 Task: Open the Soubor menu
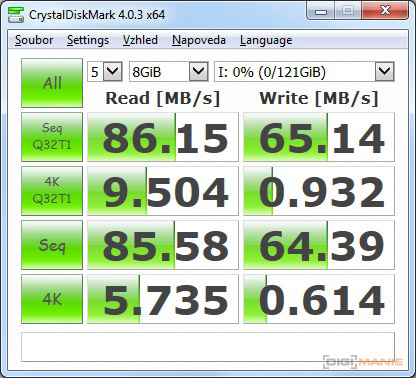coord(34,40)
